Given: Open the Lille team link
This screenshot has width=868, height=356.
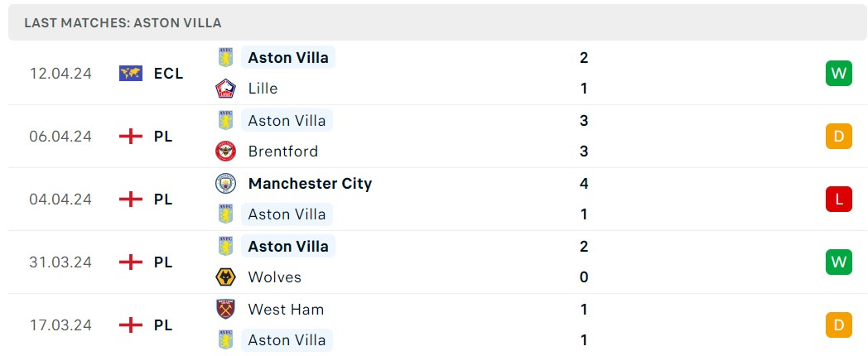Looking at the screenshot, I should (x=263, y=89).
